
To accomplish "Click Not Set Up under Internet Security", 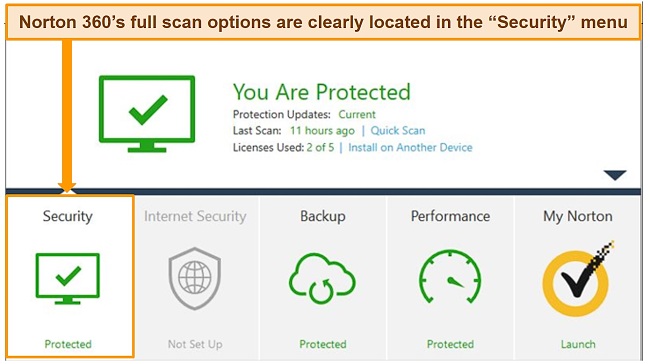I will (195, 344).
